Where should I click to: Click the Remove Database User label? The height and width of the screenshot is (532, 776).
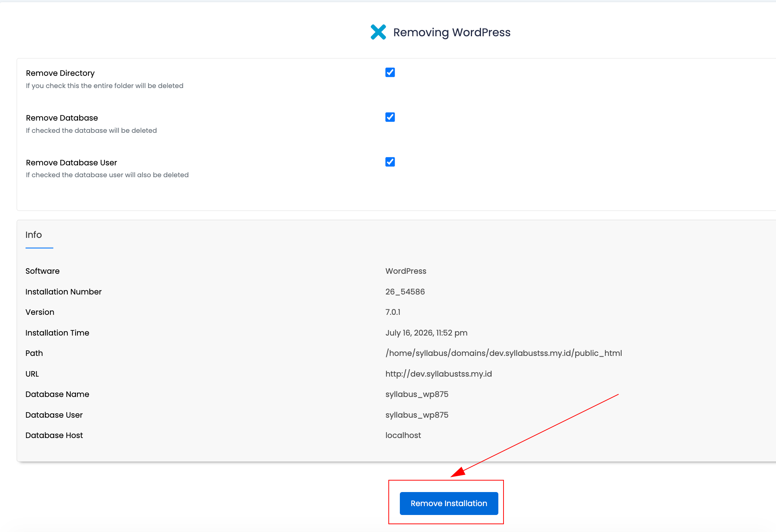coord(71,163)
